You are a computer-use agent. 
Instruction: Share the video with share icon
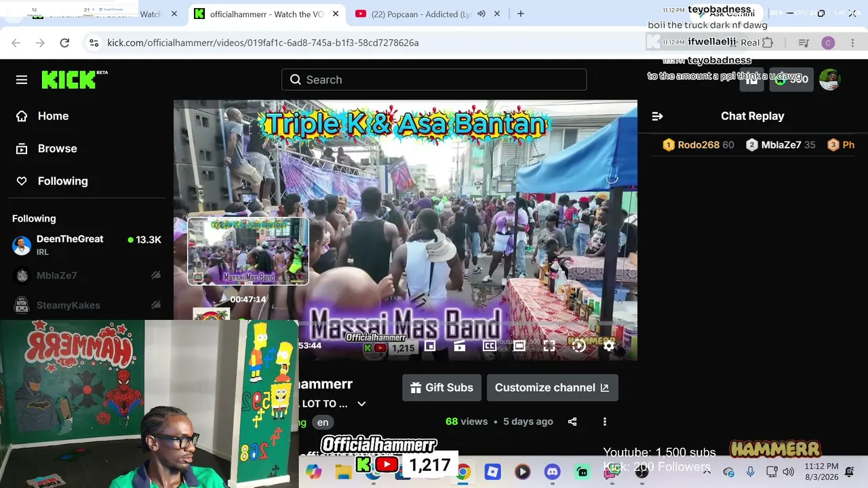click(572, 422)
